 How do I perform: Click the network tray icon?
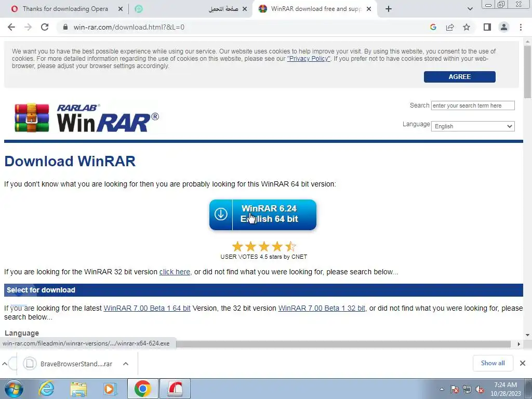point(467,389)
